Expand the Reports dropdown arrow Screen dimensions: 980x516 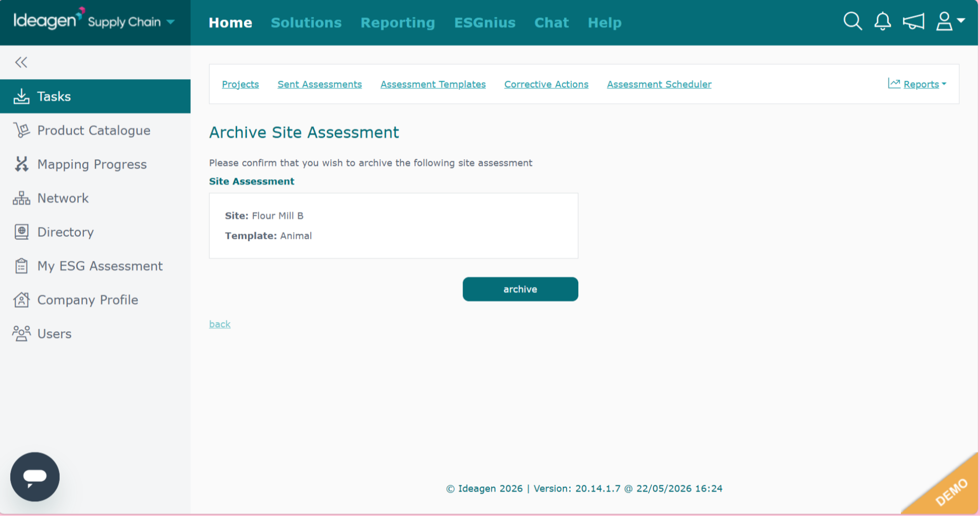tap(944, 84)
